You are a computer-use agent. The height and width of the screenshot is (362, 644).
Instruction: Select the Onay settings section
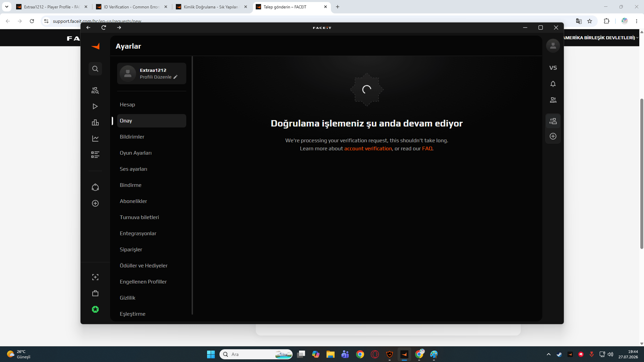[152, 121]
